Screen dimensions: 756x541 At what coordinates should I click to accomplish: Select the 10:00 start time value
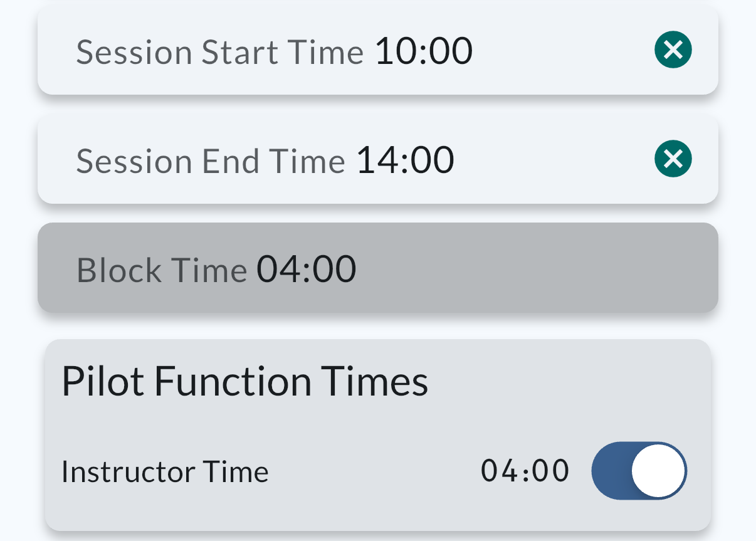[424, 51]
